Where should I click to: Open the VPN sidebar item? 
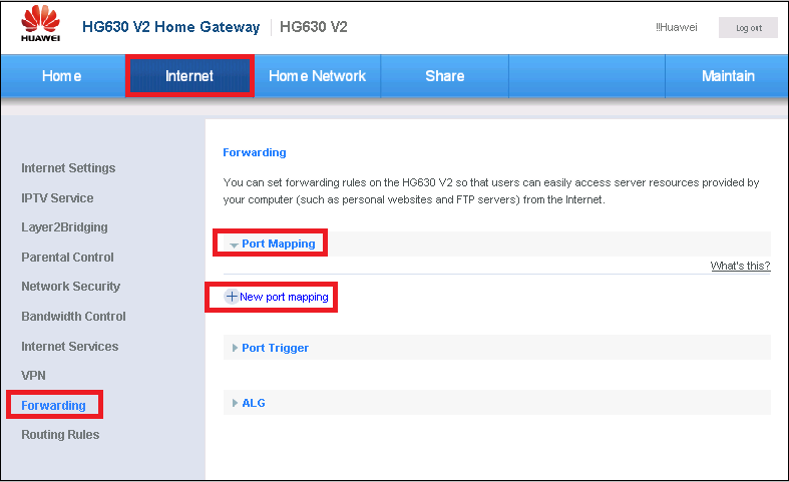point(33,375)
